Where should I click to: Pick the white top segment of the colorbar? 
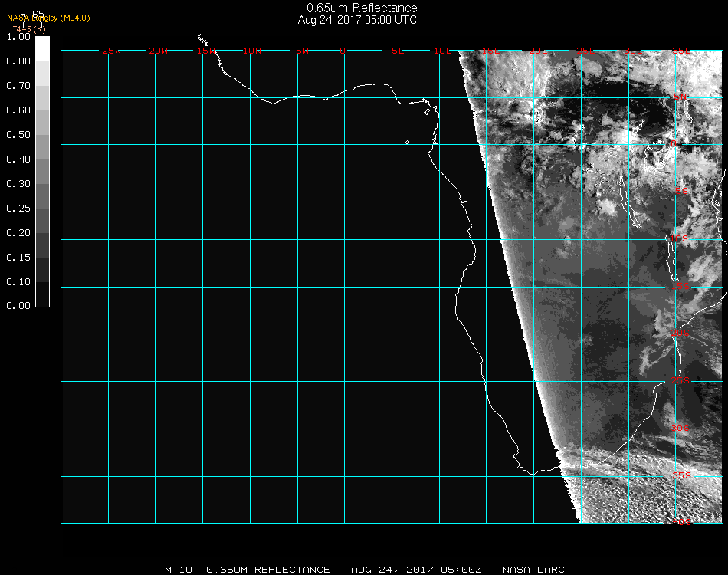point(42,49)
